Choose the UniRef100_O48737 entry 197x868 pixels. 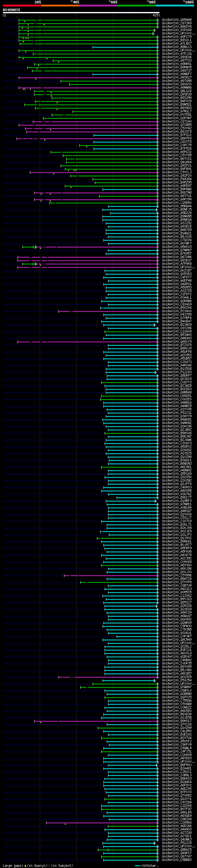(x=176, y=71)
